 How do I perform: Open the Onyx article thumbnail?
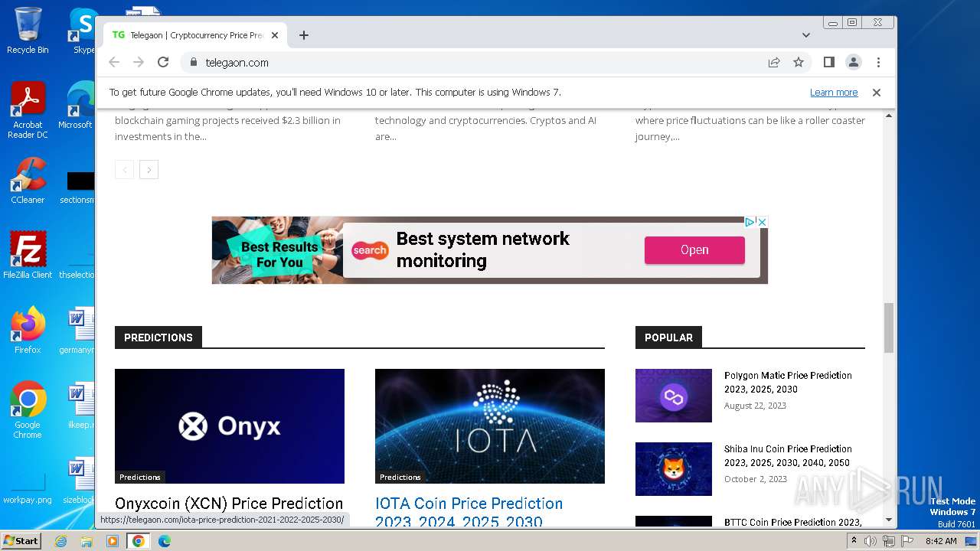tap(230, 426)
